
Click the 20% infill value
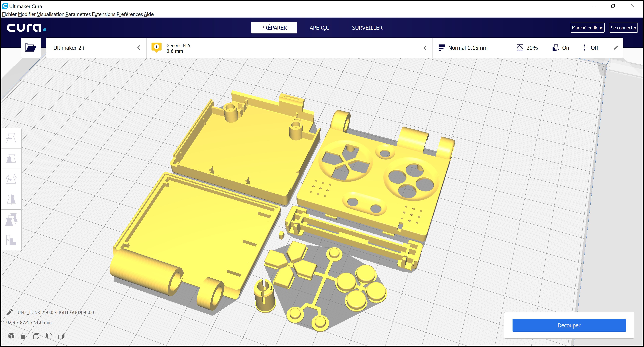click(532, 47)
